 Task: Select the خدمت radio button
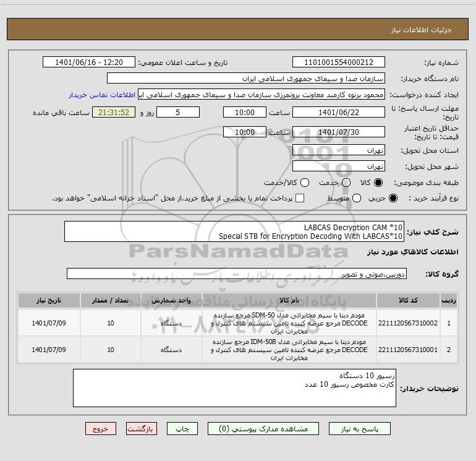tap(346, 183)
